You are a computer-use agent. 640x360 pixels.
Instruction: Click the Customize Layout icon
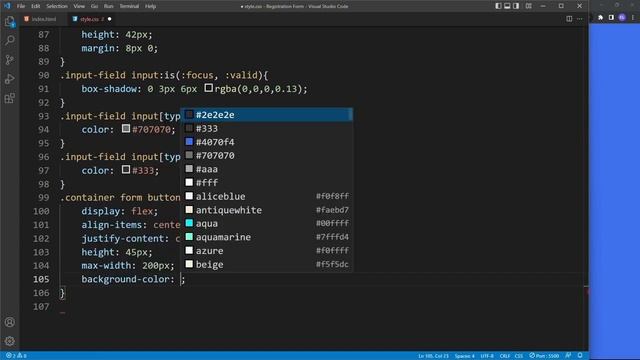(x=529, y=6)
